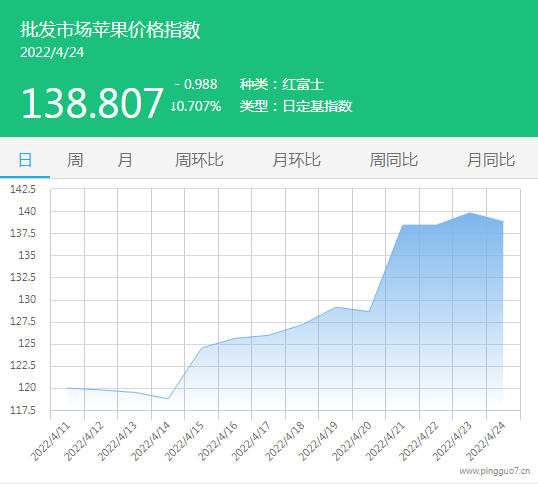
Task: Click the www.pingguo7.cn watermark link
Action: point(495,471)
